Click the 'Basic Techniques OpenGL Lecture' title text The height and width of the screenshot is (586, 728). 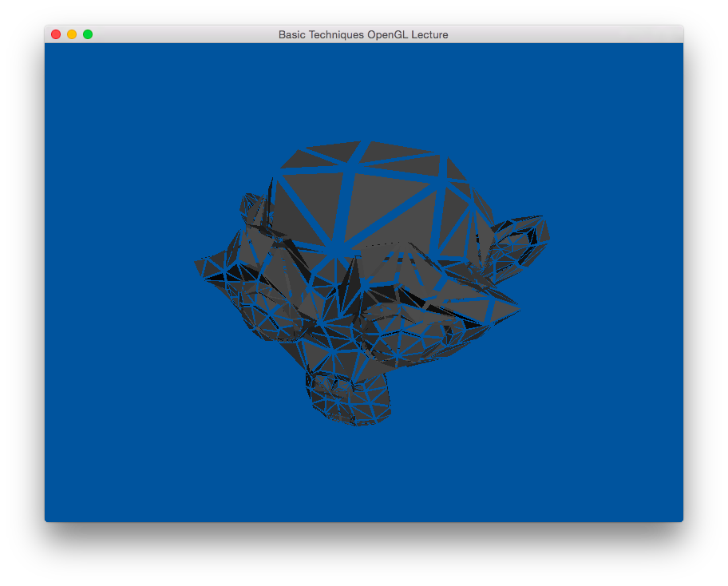point(363,34)
